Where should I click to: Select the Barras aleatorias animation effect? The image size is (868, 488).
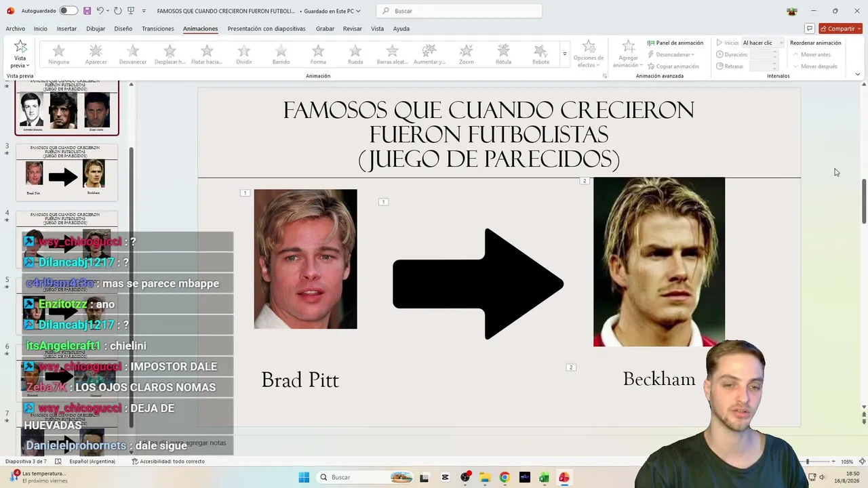tap(392, 54)
